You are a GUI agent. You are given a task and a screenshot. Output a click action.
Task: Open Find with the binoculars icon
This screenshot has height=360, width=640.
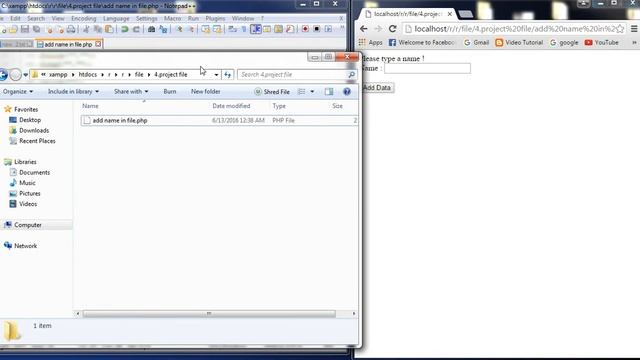(151, 29)
